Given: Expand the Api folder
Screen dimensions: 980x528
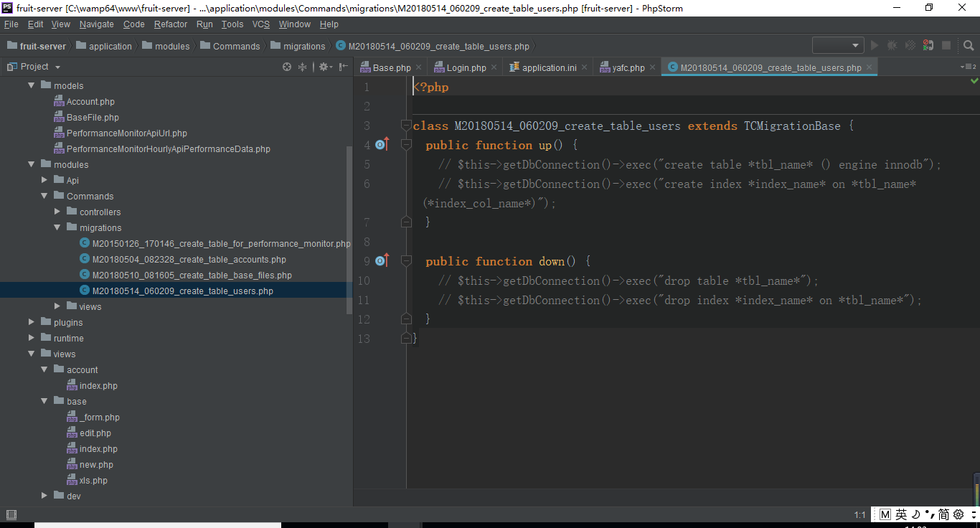Looking at the screenshot, I should pyautogui.click(x=44, y=180).
